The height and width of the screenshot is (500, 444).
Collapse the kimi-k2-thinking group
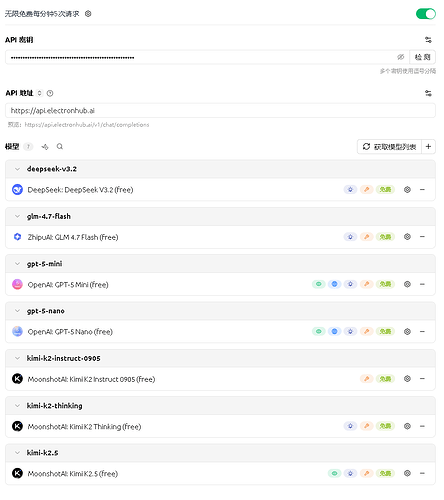pyautogui.click(x=17, y=406)
